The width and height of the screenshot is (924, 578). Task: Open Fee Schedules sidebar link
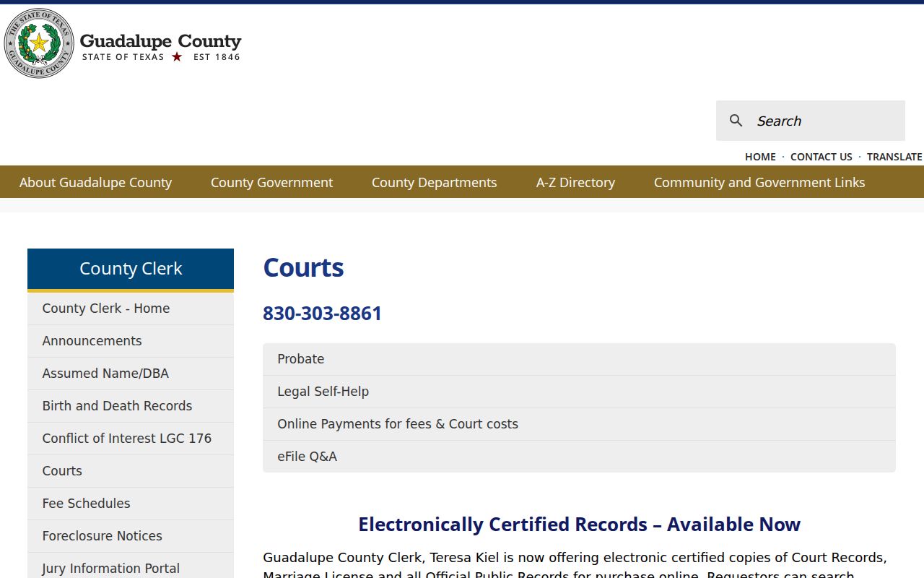click(131, 504)
